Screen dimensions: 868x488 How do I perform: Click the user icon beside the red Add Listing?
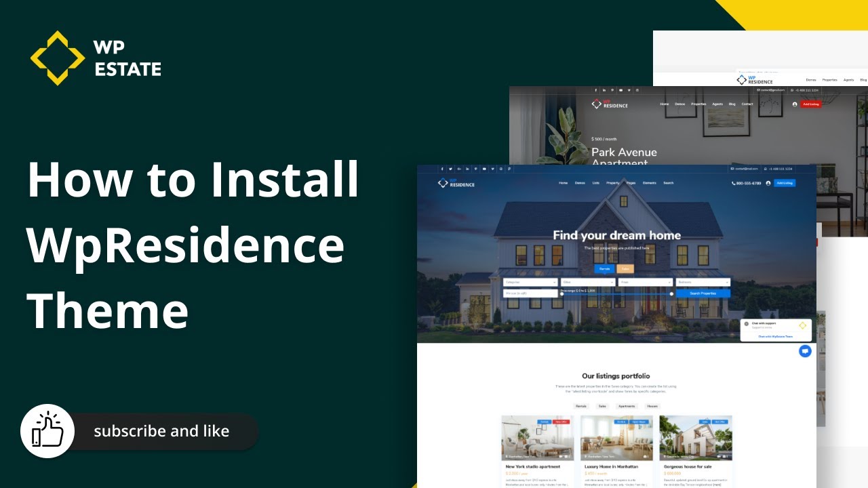pyautogui.click(x=795, y=104)
